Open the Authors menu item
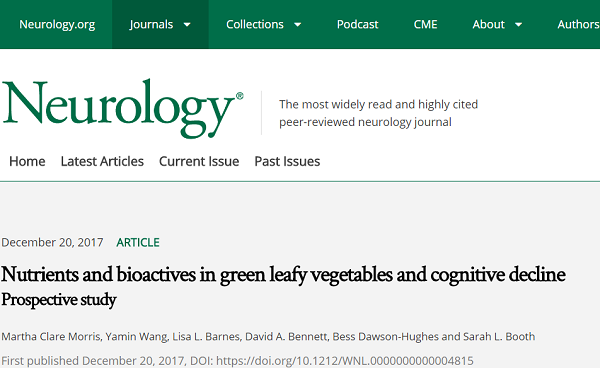The height and width of the screenshot is (368, 600). click(578, 24)
